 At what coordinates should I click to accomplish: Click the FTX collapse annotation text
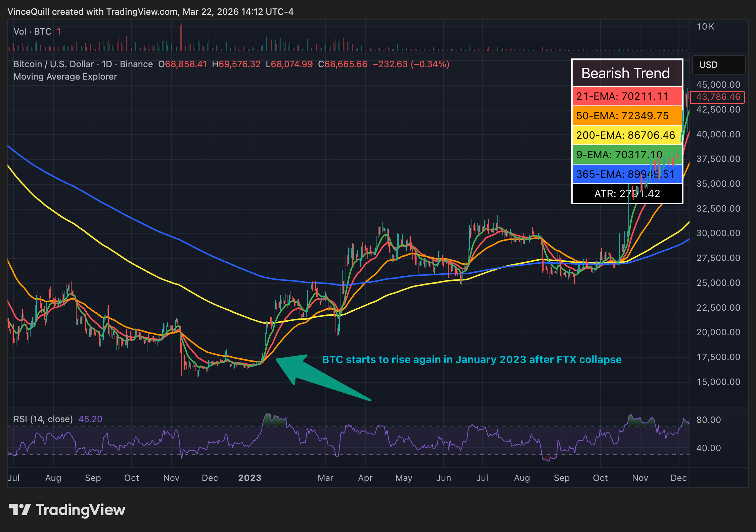pos(472,359)
